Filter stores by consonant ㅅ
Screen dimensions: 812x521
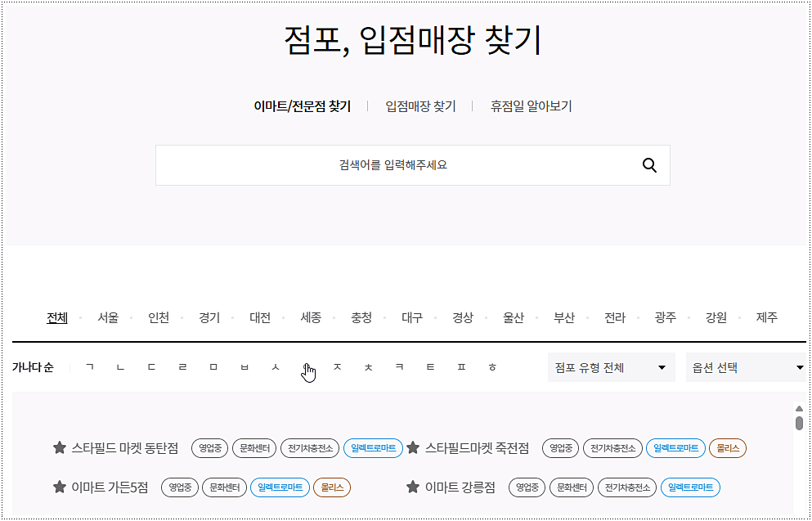[x=276, y=367]
